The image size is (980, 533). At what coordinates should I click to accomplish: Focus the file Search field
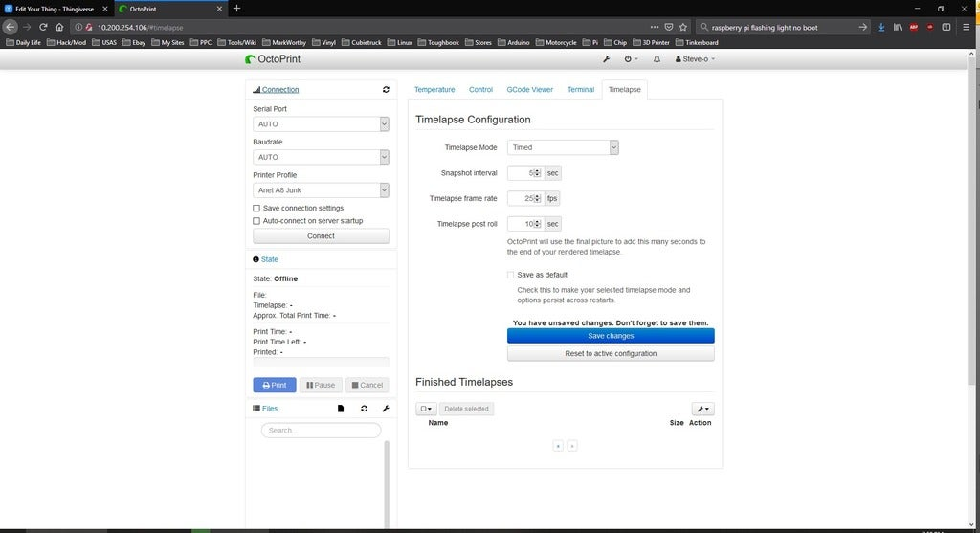click(321, 431)
